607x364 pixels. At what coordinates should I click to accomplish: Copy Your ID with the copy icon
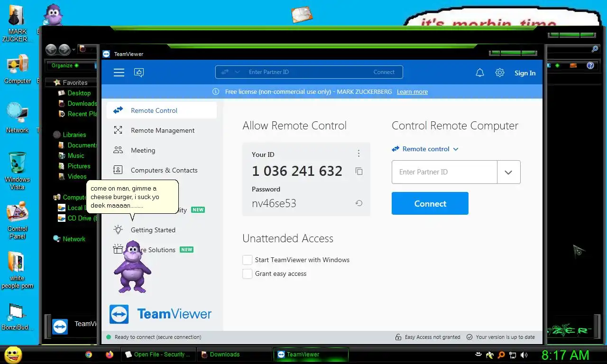click(359, 171)
